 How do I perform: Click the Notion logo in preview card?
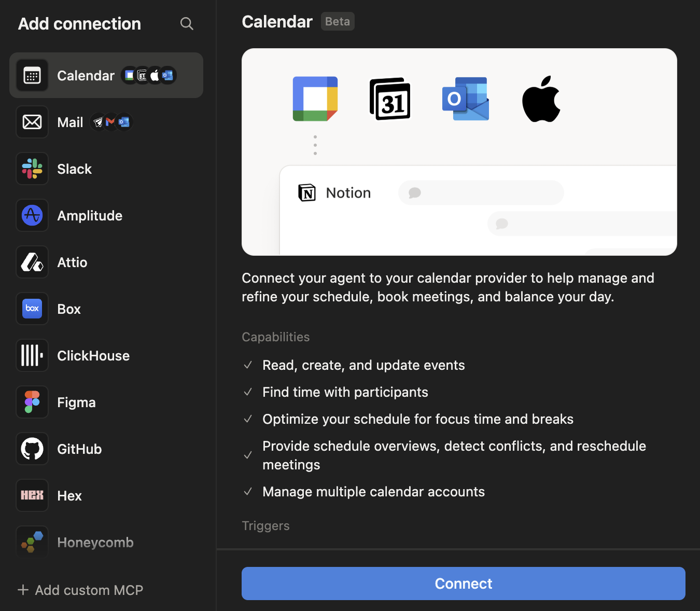pos(307,192)
